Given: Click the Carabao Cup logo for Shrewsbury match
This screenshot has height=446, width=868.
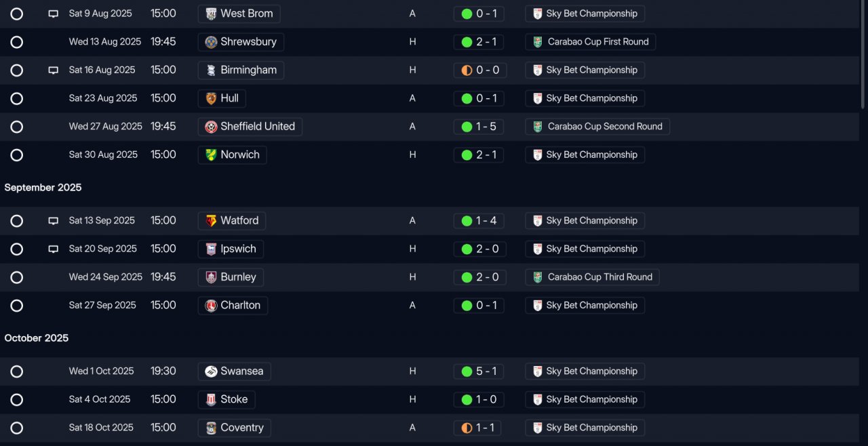Looking at the screenshot, I should [538, 42].
